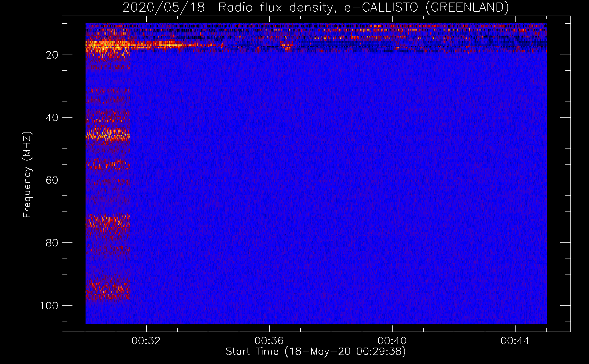
Task: Click the '00:36' time tick label
Action: click(269, 341)
